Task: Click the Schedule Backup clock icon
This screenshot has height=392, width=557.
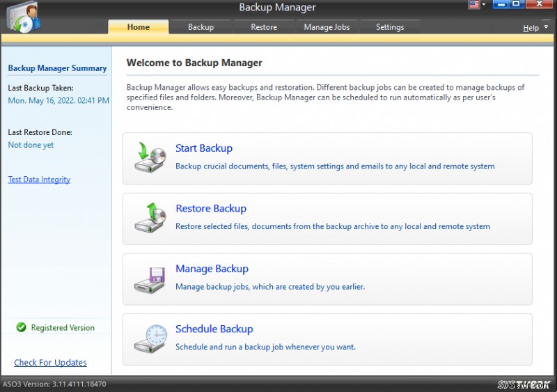Action: point(150,338)
